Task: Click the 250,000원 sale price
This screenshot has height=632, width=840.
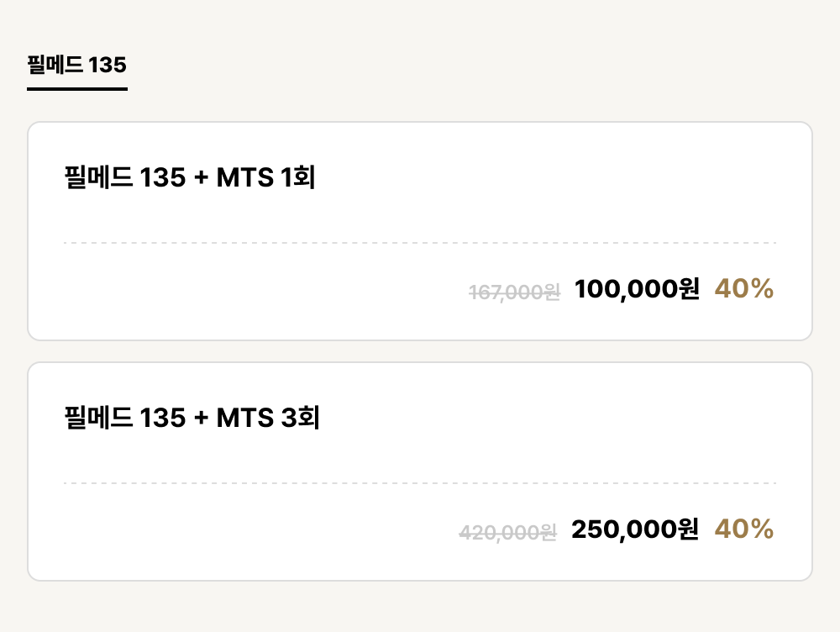Action: [x=635, y=529]
